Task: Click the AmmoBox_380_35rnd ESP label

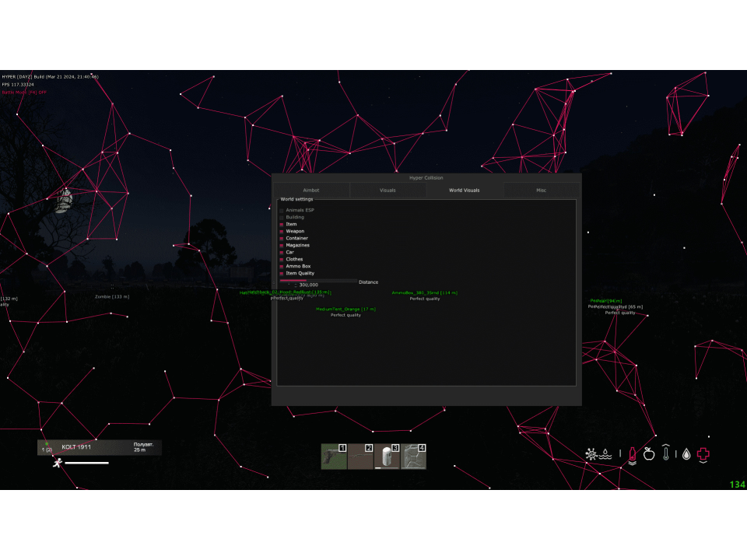Action: [x=425, y=293]
